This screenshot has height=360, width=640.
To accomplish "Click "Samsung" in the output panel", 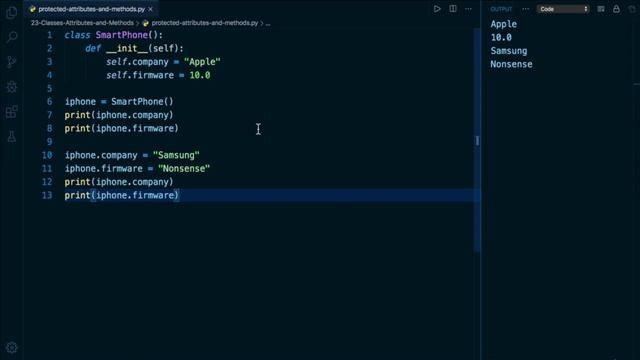I will click(509, 51).
